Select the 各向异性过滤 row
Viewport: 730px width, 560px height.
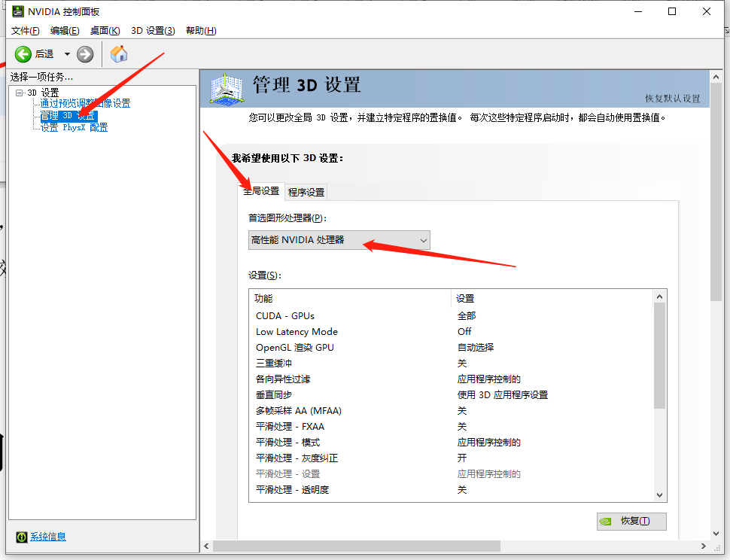click(x=451, y=379)
